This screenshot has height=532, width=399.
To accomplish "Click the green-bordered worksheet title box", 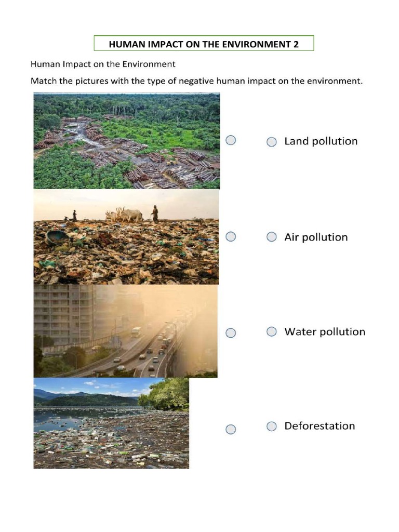I will coord(204,44).
